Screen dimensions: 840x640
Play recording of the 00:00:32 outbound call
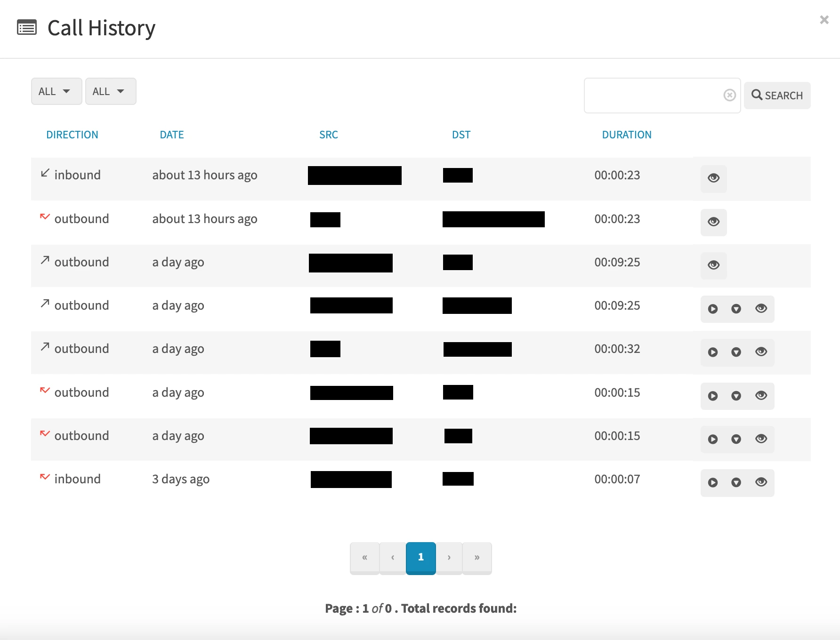tap(713, 352)
